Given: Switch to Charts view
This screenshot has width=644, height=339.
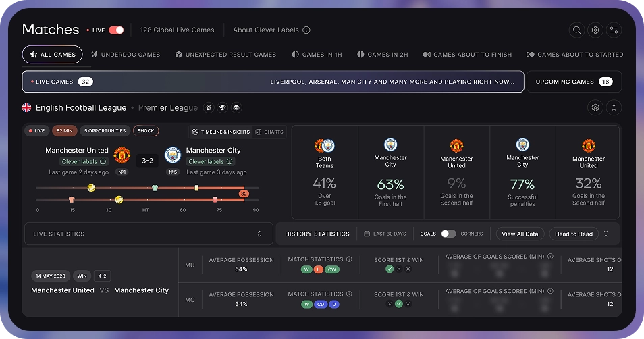Looking at the screenshot, I should 269,132.
